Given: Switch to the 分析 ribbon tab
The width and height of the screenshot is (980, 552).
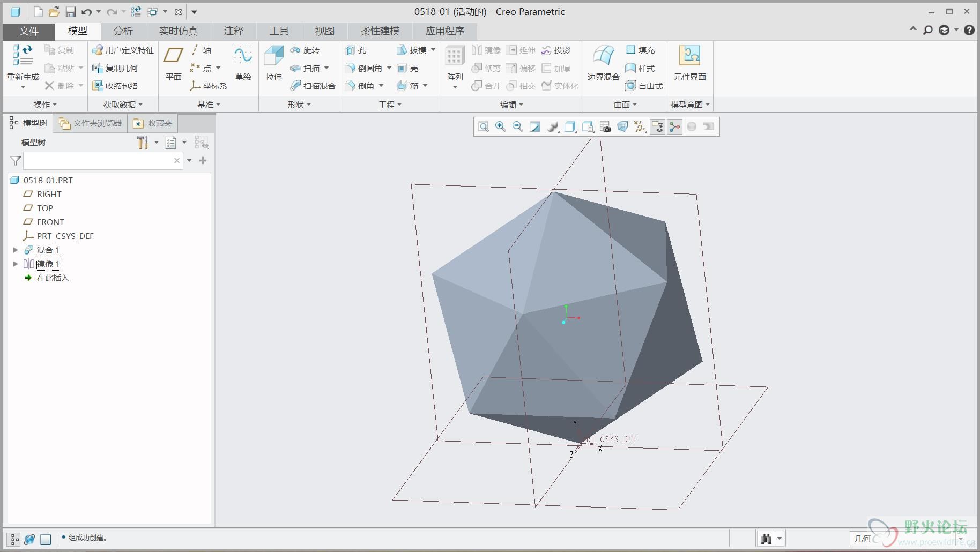Looking at the screenshot, I should click(123, 31).
